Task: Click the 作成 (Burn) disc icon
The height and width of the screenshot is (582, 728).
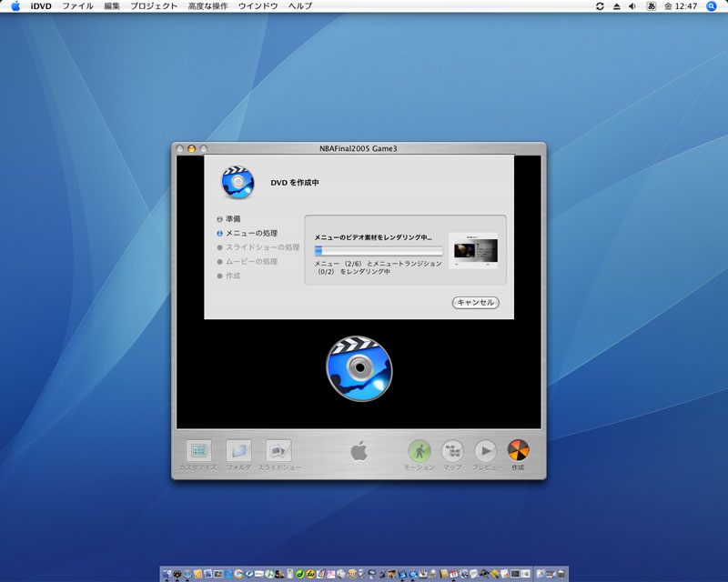Action: tap(518, 450)
